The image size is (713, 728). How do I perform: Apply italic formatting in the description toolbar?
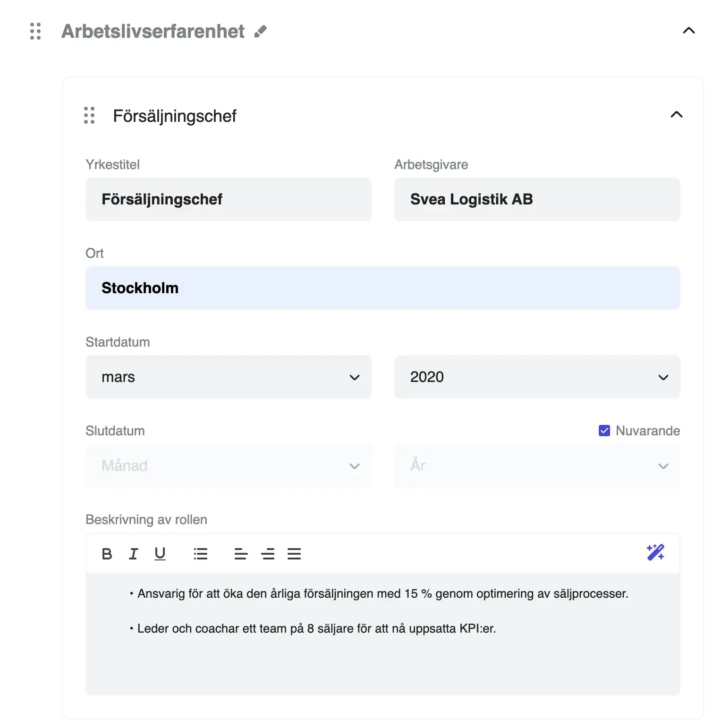[x=134, y=553]
